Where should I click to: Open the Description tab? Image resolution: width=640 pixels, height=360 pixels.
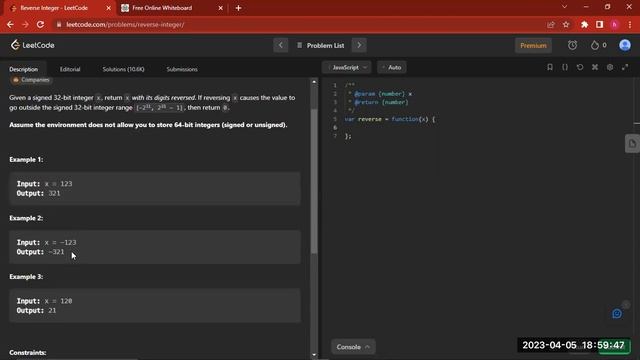pyautogui.click(x=24, y=69)
